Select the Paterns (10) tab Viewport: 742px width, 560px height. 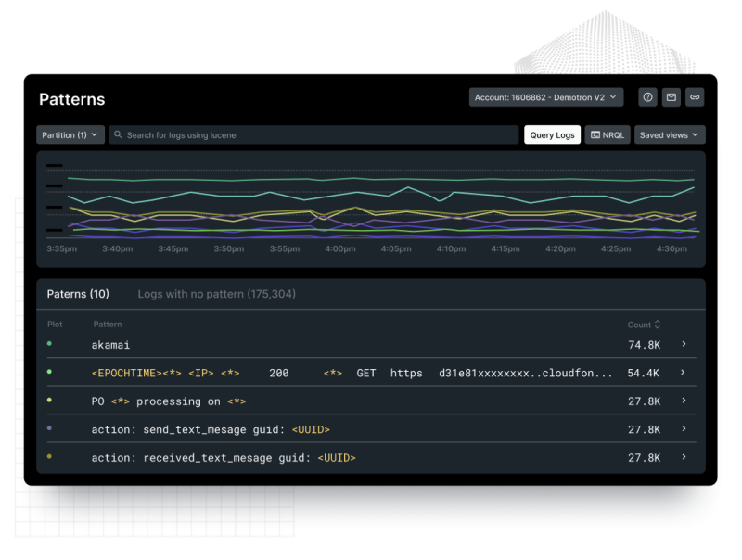click(x=79, y=293)
